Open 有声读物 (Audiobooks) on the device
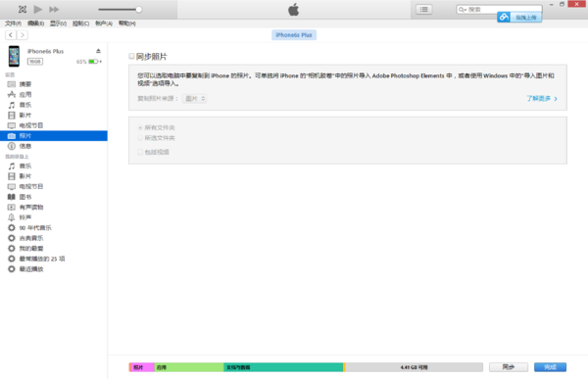 point(54,208)
